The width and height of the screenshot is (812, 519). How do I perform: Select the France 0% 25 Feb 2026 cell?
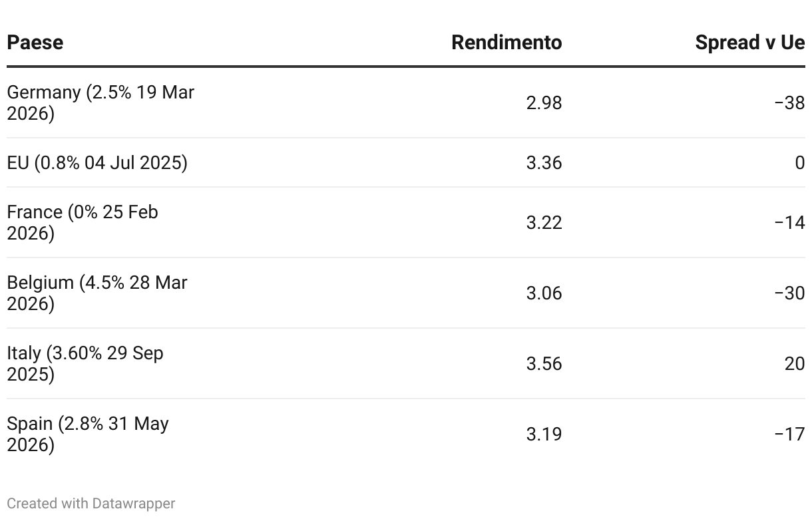[x=83, y=222]
